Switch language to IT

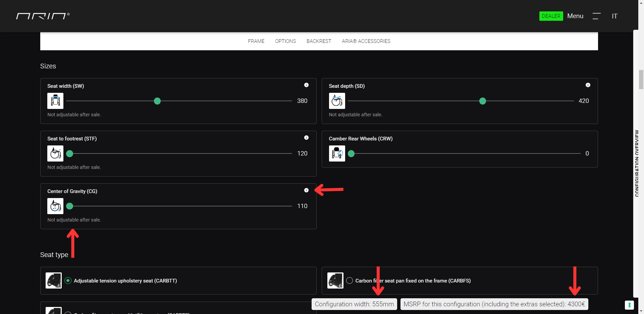click(614, 16)
